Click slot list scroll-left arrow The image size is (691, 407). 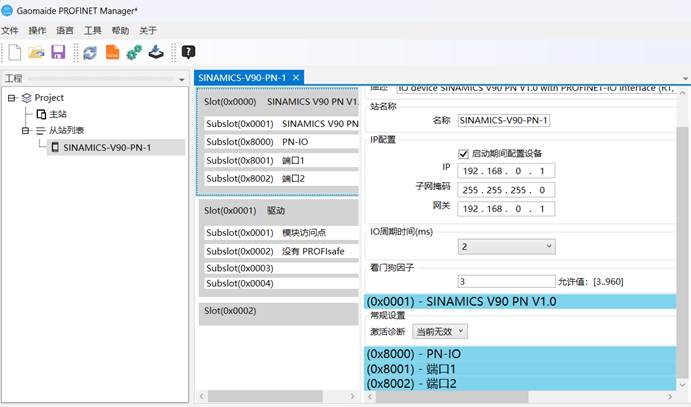point(202,396)
